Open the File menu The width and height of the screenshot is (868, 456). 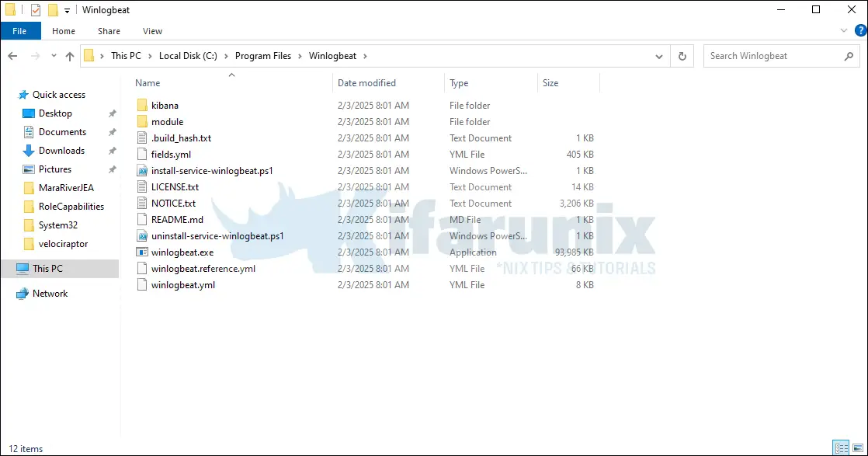pyautogui.click(x=20, y=31)
